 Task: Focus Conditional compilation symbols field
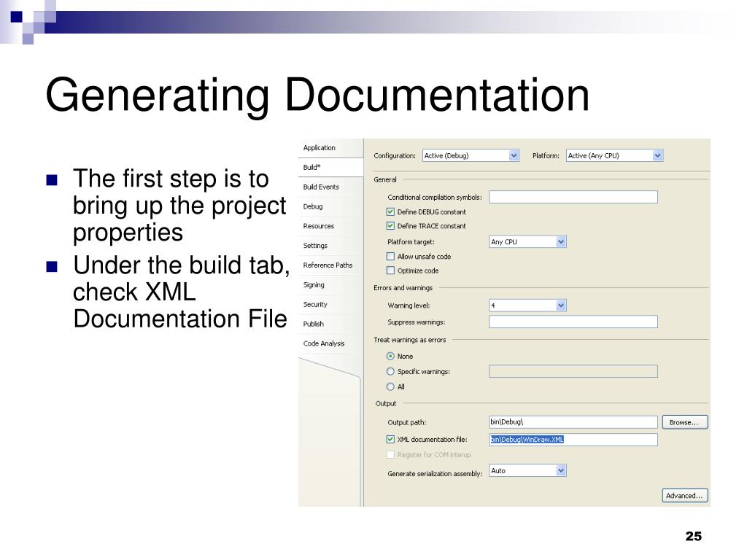pos(573,197)
